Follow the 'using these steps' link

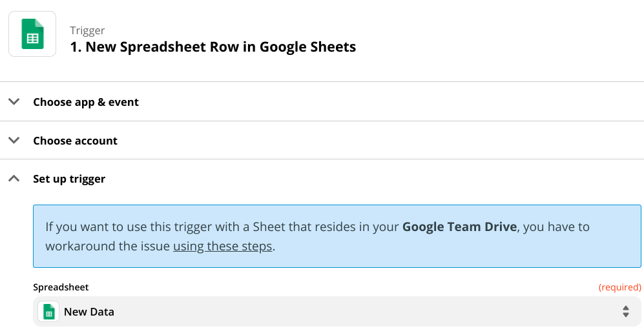coord(223,246)
